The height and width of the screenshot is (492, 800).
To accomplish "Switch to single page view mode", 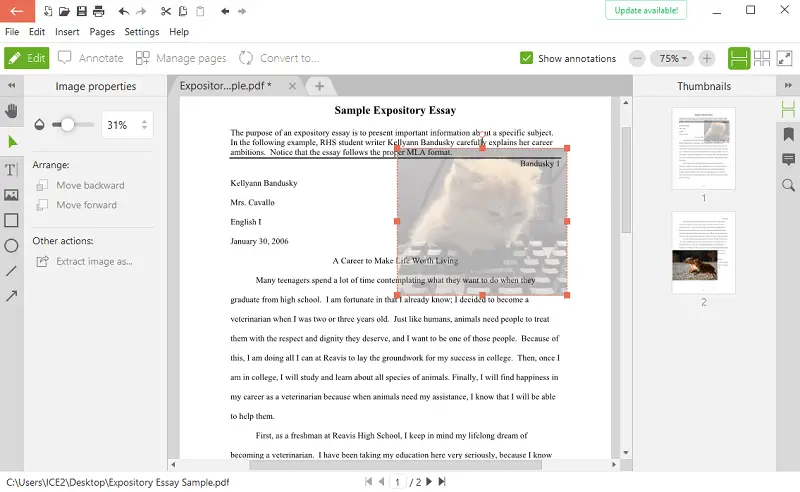I will click(x=739, y=58).
